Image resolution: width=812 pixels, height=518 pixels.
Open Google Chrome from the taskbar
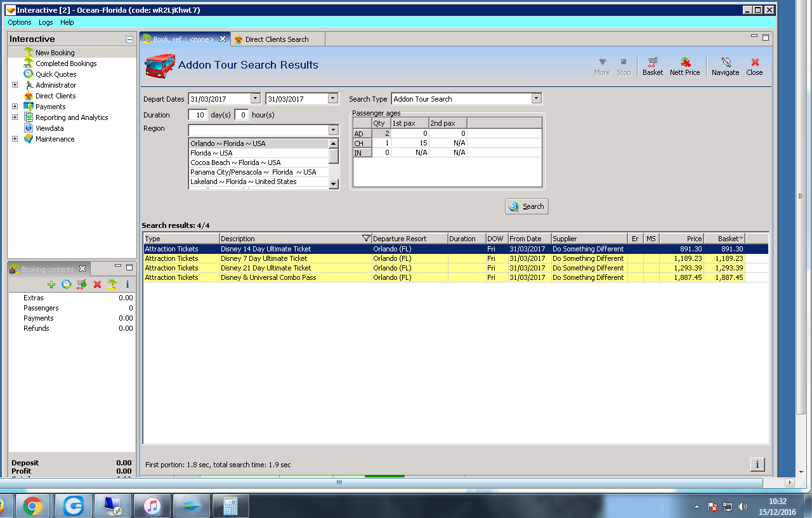tap(32, 506)
